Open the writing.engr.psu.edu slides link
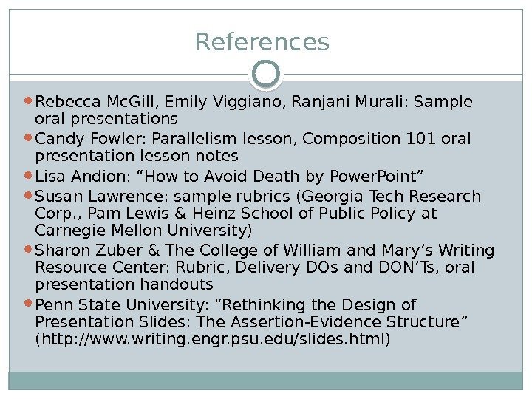This screenshot has height=399, width=532. click(x=214, y=340)
